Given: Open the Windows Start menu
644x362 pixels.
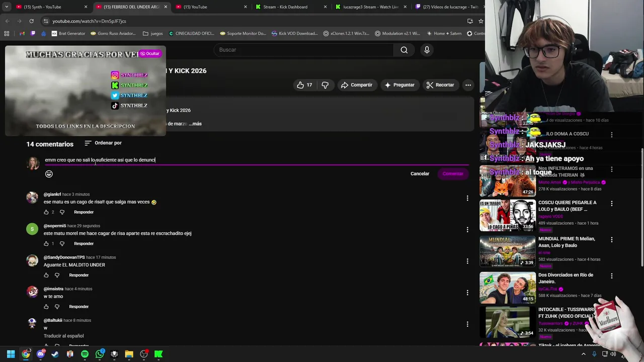Looking at the screenshot, I should click(11, 354).
